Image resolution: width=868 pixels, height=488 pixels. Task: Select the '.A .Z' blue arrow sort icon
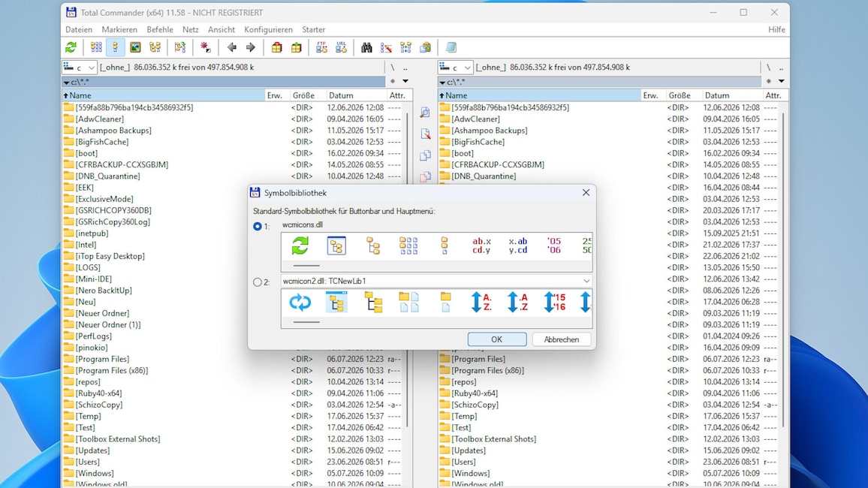pyautogui.click(x=518, y=302)
